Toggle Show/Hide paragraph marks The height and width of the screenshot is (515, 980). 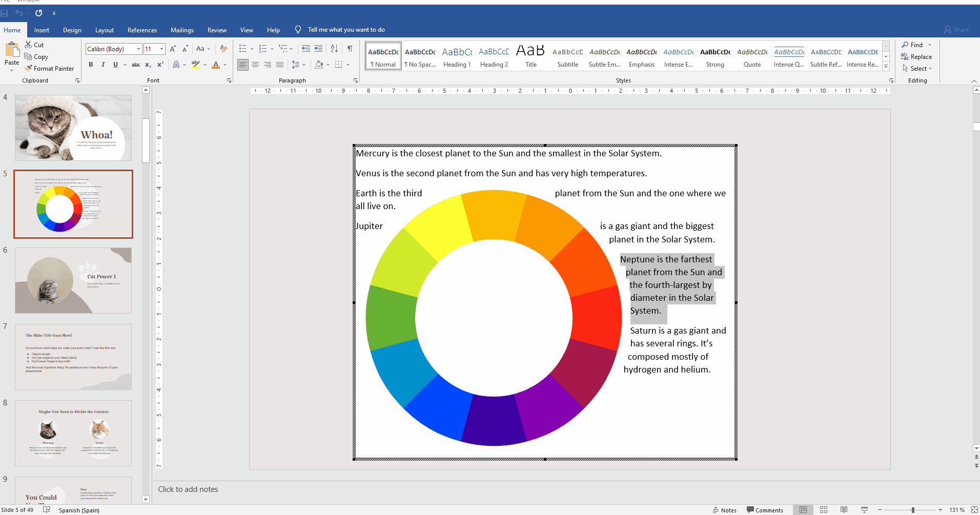click(x=350, y=49)
